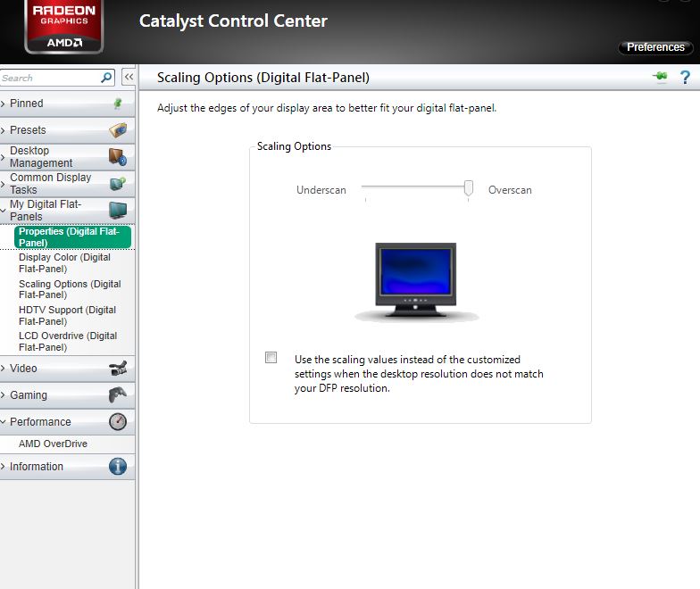The image size is (700, 589).
Task: Expand the Gaming section
Action: coord(4,394)
